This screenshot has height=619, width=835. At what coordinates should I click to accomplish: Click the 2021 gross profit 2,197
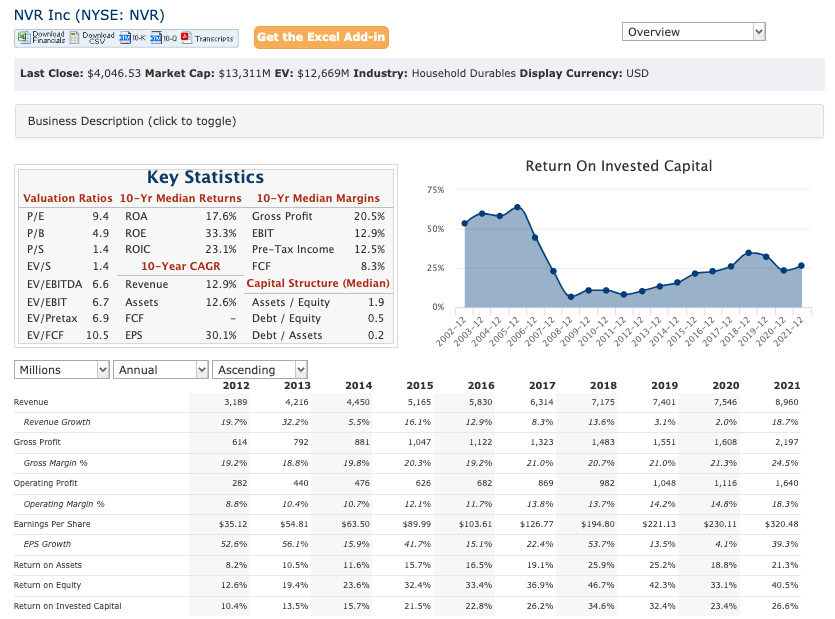point(787,442)
